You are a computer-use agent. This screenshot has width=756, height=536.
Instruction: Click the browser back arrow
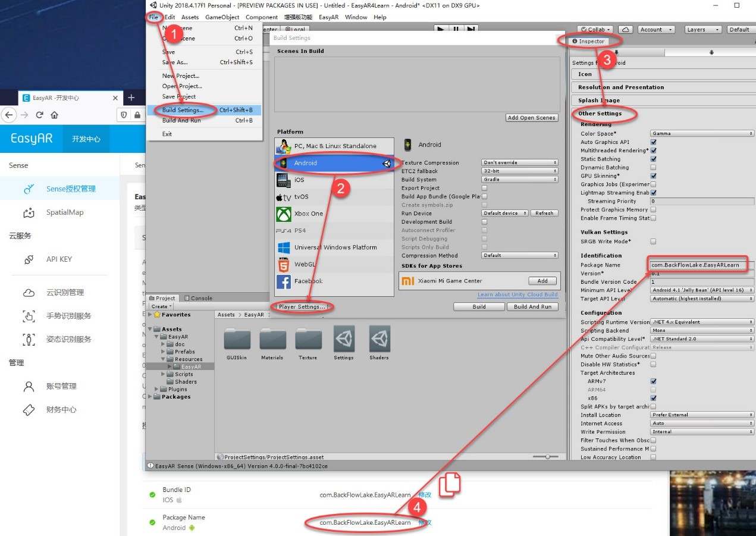point(9,115)
